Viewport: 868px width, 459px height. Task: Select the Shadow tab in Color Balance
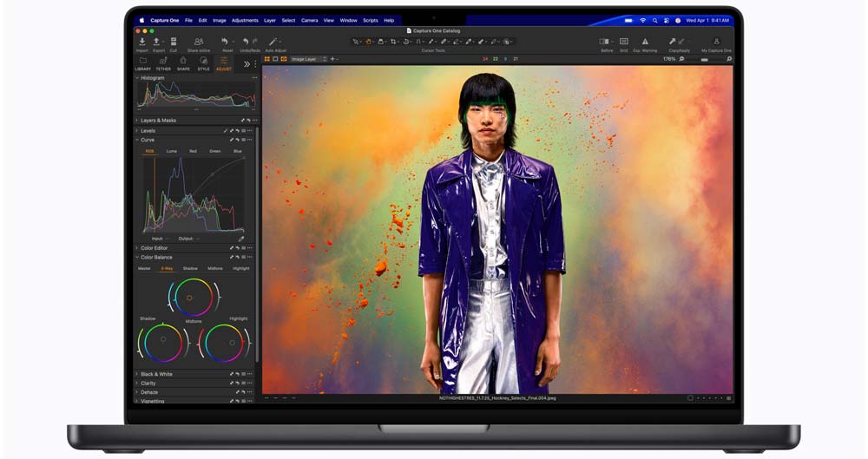[190, 268]
